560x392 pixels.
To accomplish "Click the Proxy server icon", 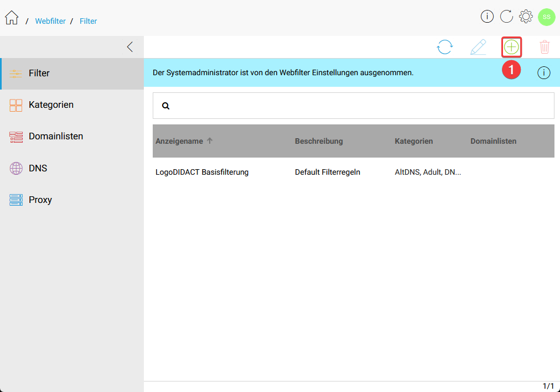I will point(15,200).
